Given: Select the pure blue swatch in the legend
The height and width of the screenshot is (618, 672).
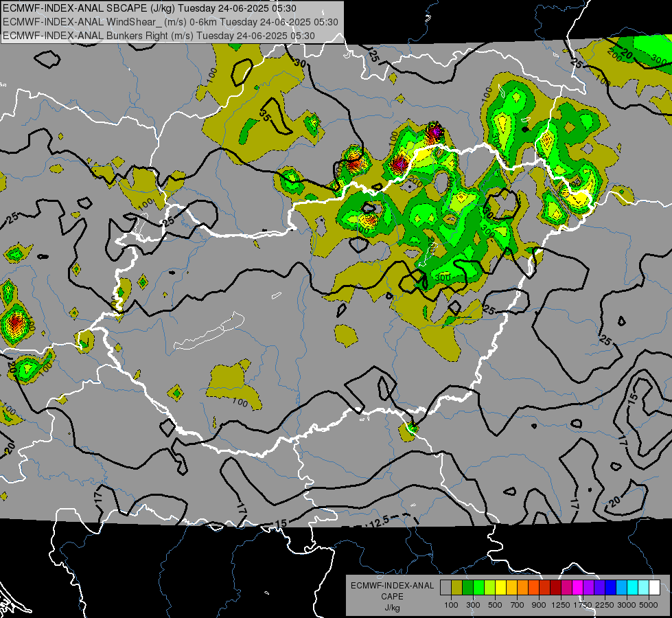Looking at the screenshot, I should pos(610,587).
